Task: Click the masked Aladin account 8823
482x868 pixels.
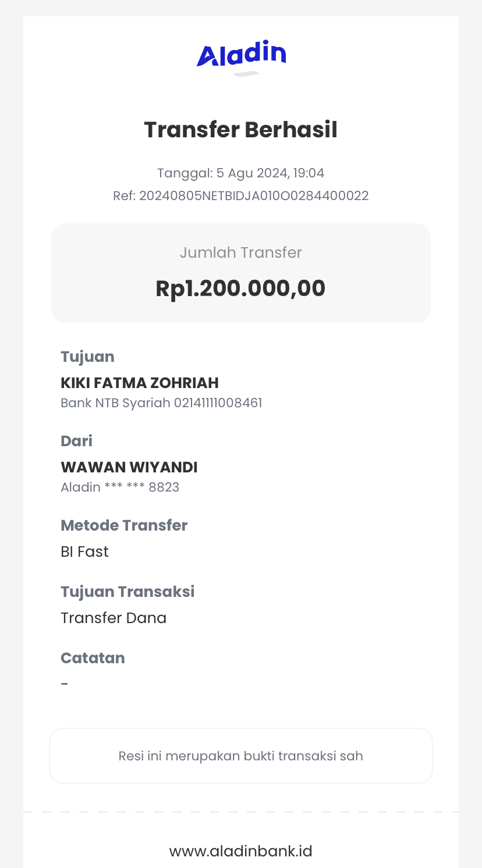Action: coord(120,487)
